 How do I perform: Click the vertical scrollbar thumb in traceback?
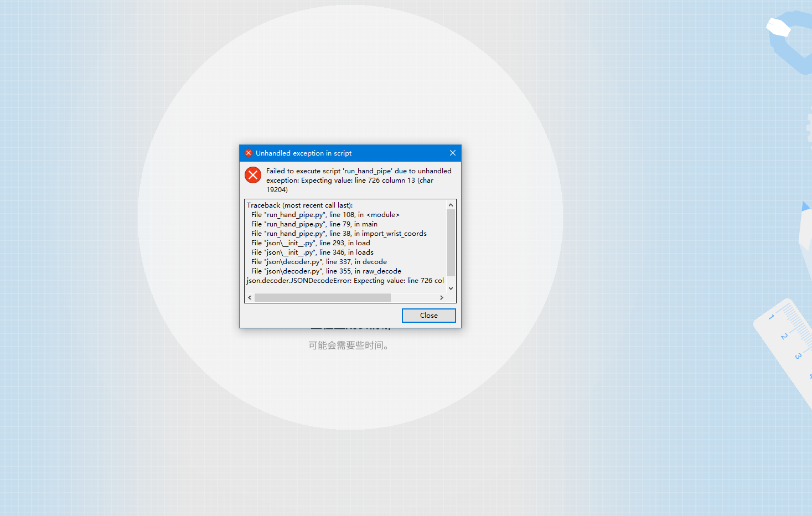[451, 242]
